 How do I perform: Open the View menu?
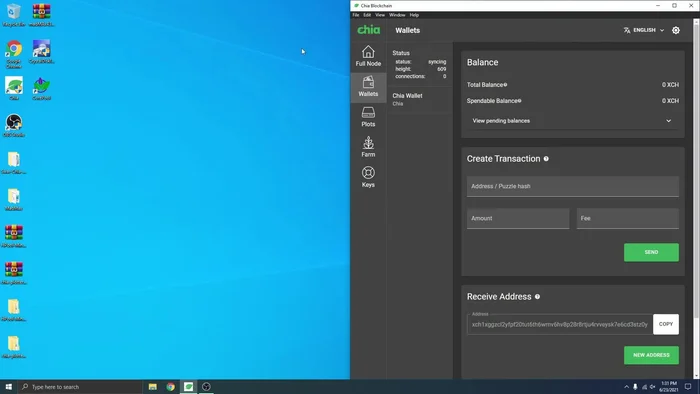(380, 15)
